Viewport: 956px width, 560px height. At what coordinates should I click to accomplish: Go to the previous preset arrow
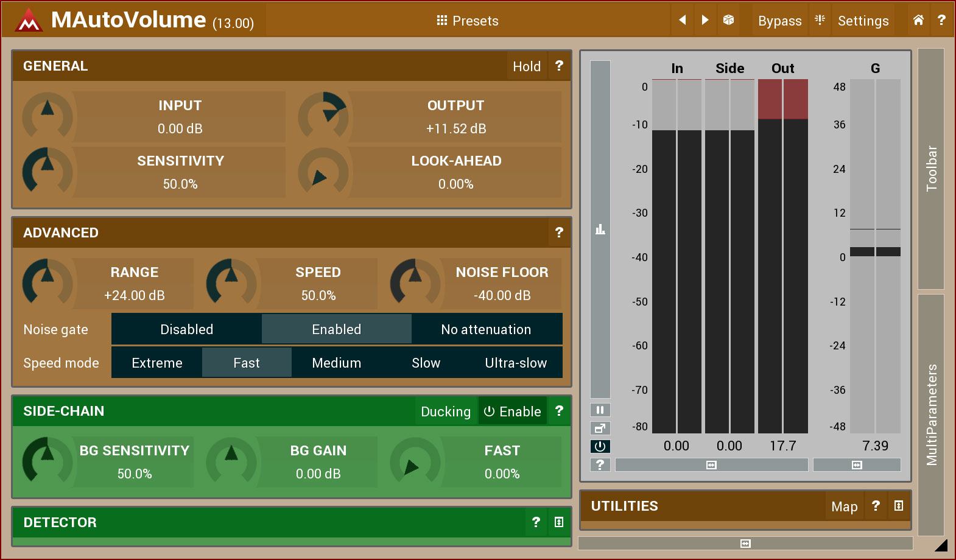coord(683,20)
